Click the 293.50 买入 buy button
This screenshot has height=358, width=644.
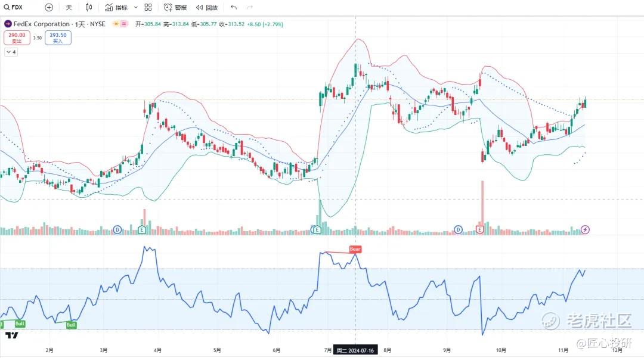(58, 38)
